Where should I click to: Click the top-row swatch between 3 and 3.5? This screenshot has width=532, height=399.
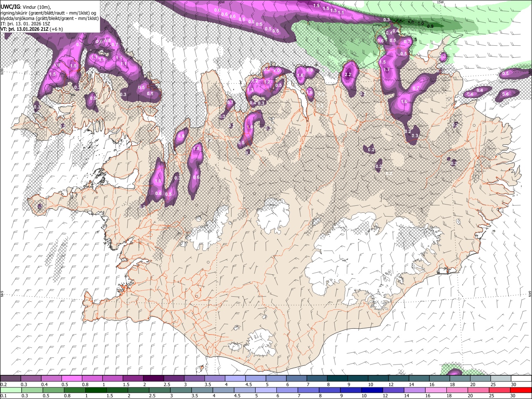tap(194, 379)
